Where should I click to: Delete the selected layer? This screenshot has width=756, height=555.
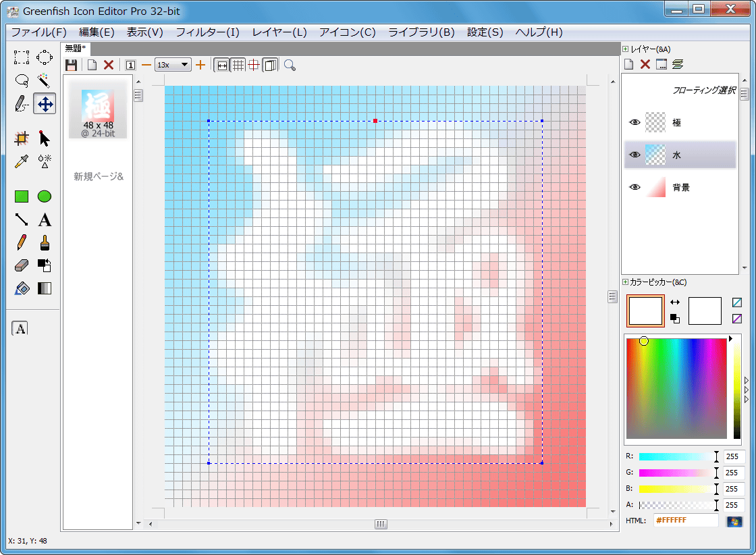coord(645,64)
